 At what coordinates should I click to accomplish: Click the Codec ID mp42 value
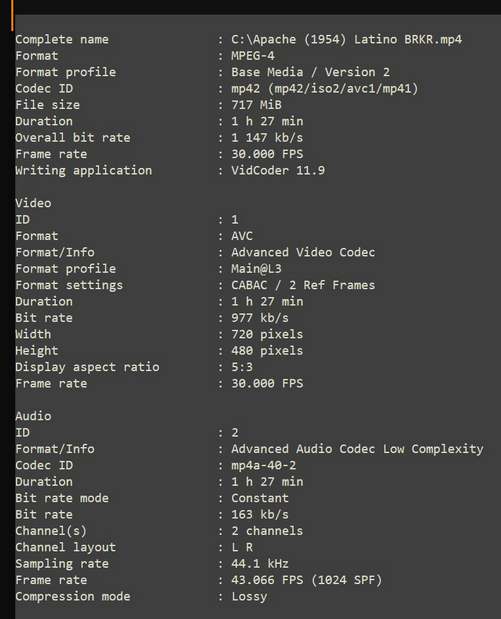[324, 88]
